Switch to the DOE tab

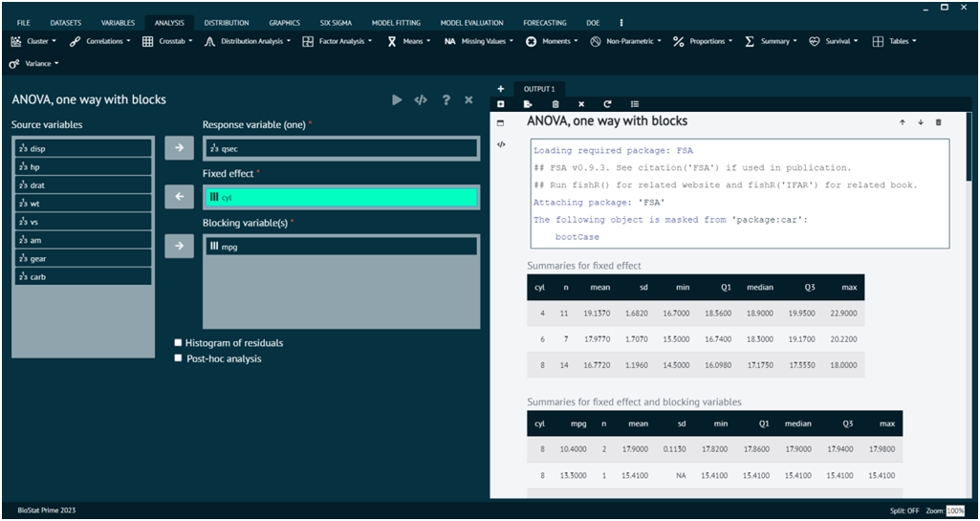tap(593, 23)
